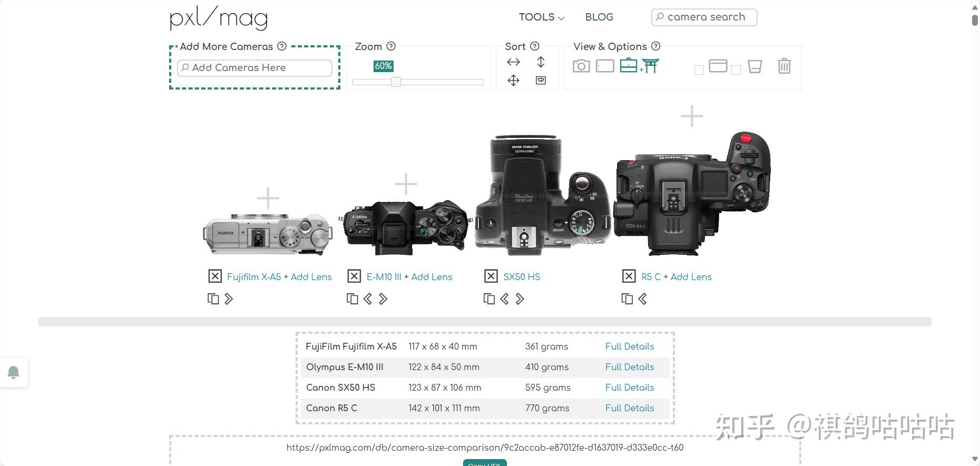Toggle the checkbox beside the card icon
The height and width of the screenshot is (466, 980).
(x=699, y=70)
